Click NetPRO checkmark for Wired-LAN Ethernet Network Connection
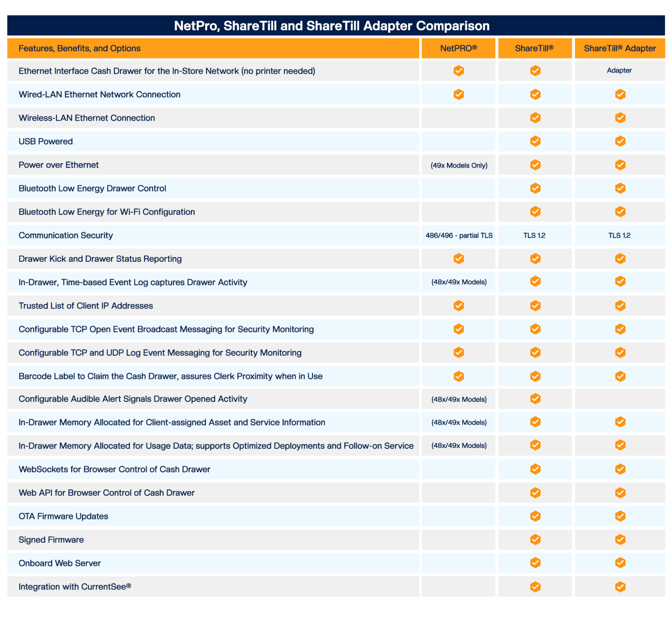This screenshot has width=672, height=625. click(458, 95)
